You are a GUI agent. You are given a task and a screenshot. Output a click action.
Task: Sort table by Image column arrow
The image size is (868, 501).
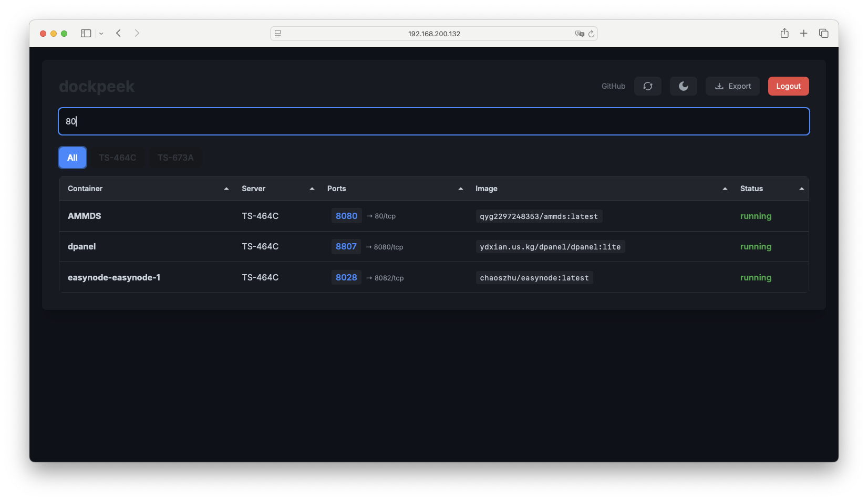(x=725, y=189)
